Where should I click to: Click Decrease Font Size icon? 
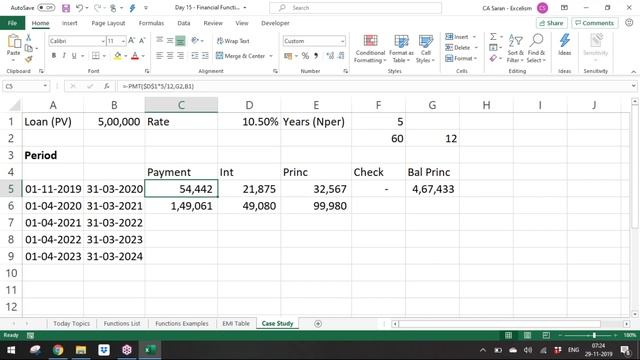(x=142, y=40)
